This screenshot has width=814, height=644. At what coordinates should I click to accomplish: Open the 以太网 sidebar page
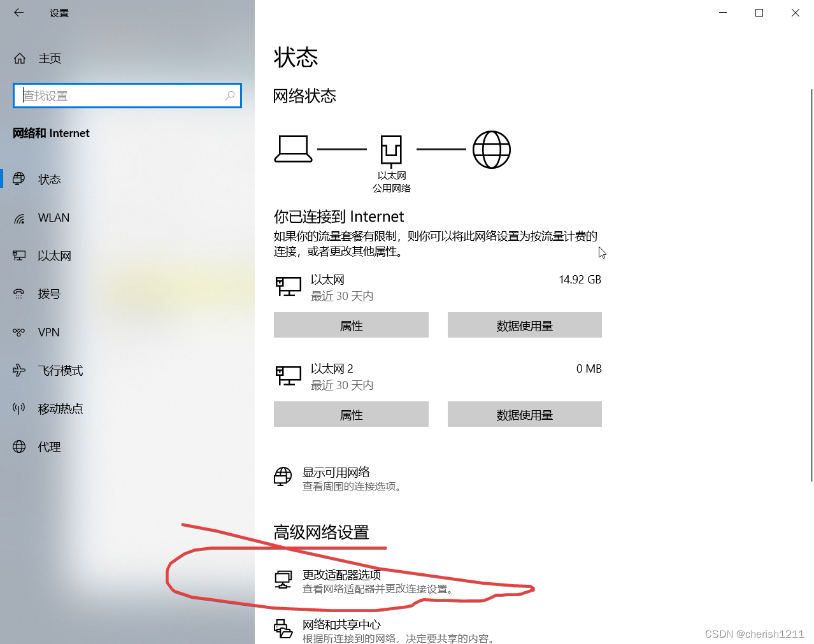pos(127,256)
